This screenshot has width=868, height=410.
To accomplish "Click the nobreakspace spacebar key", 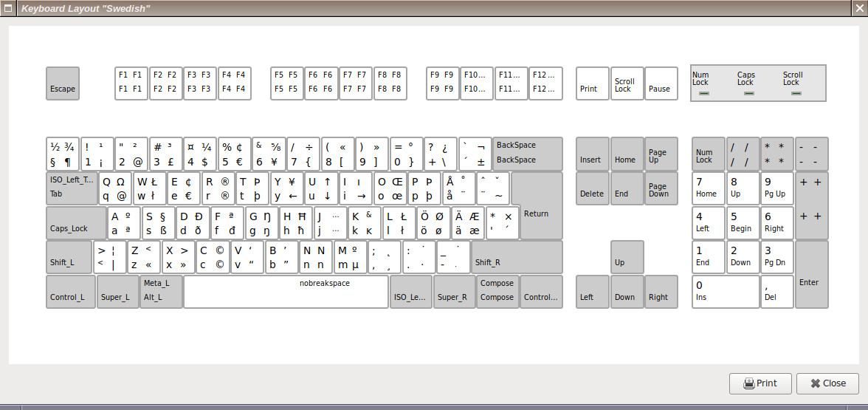I will point(286,291).
